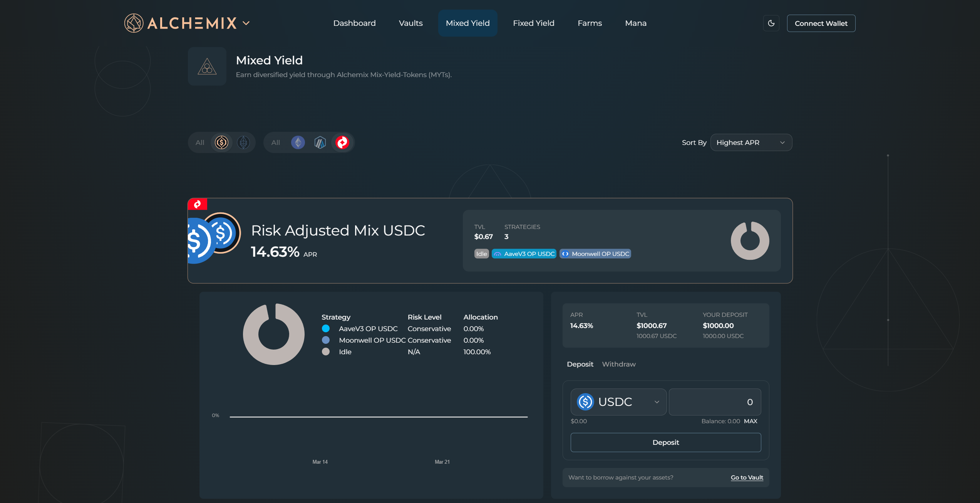
Task: Filter by alETH asset icon
Action: click(x=243, y=143)
